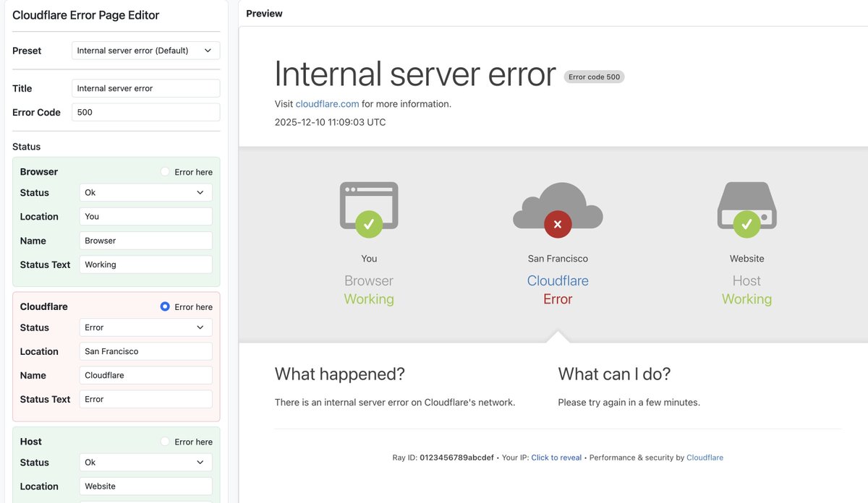This screenshot has width=868, height=503.
Task: Click the "Browser" name label in the preview
Action: [369, 280]
